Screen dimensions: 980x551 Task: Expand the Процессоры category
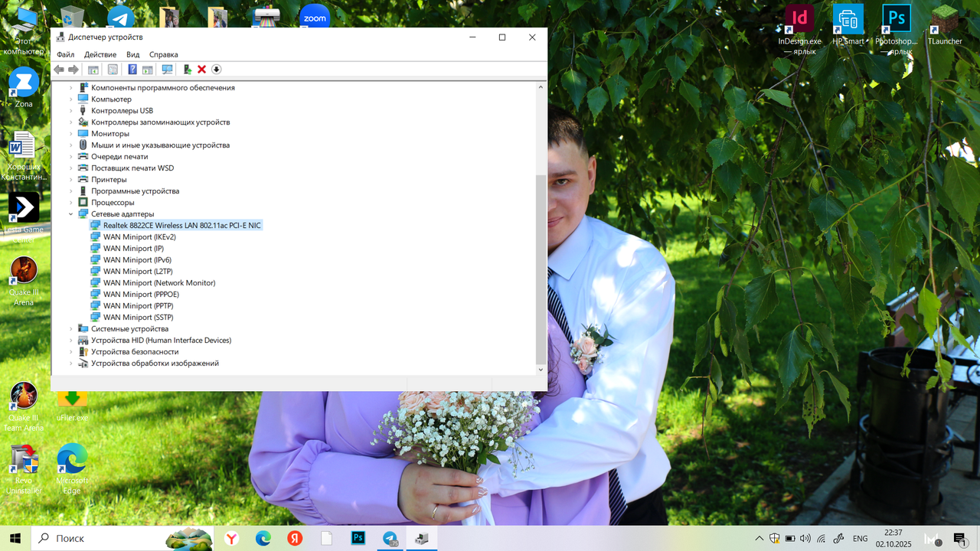(x=71, y=203)
